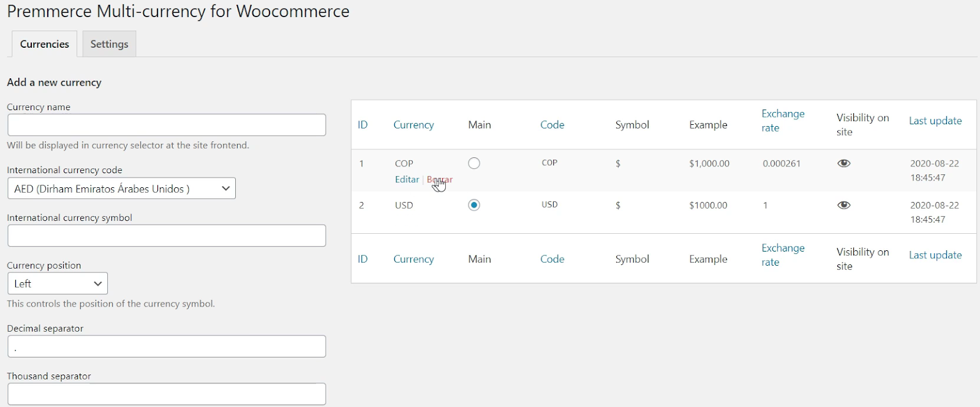The image size is (980, 407).
Task: Click Editar link under COP
Action: pyautogui.click(x=407, y=179)
